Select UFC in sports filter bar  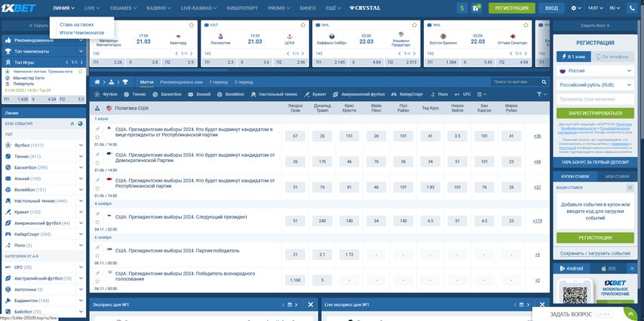pos(463,94)
